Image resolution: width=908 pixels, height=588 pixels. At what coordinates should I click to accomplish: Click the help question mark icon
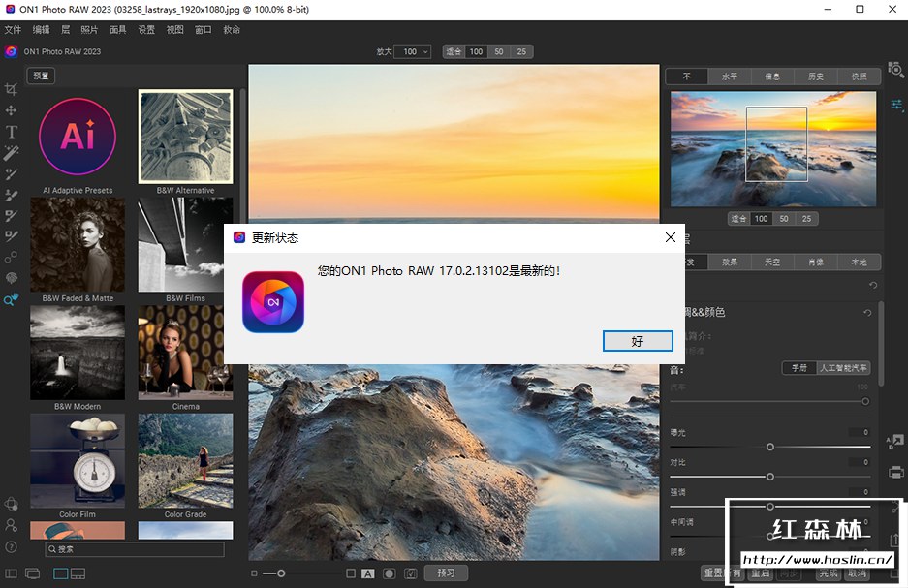12,546
